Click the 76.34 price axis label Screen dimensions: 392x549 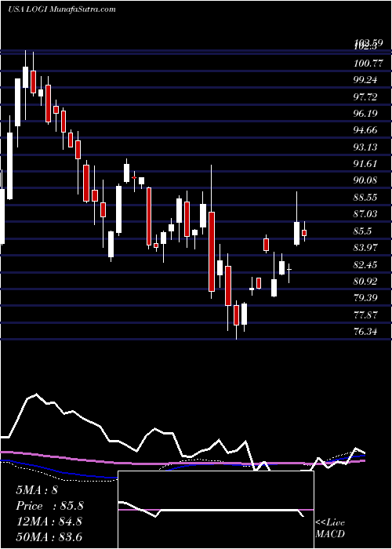[x=365, y=331]
